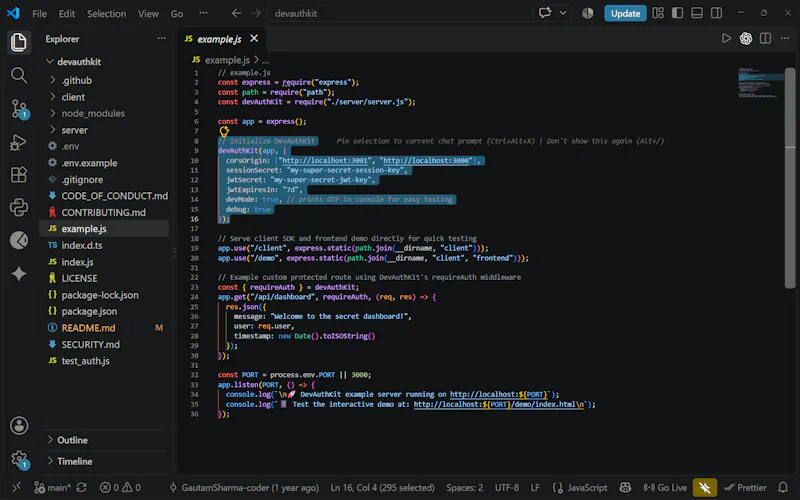Click UTF-8 encoding selector
Screen dimensions: 800x500
pyautogui.click(x=507, y=488)
